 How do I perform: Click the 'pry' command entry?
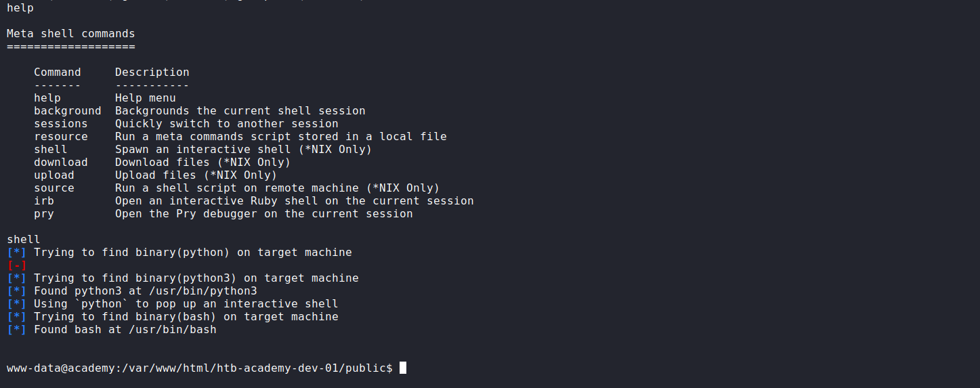pos(44,214)
